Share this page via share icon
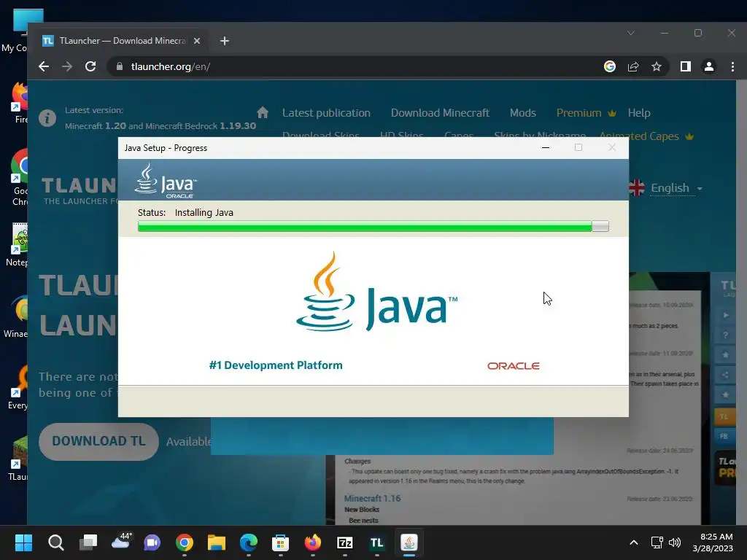The image size is (747, 560). (633, 66)
